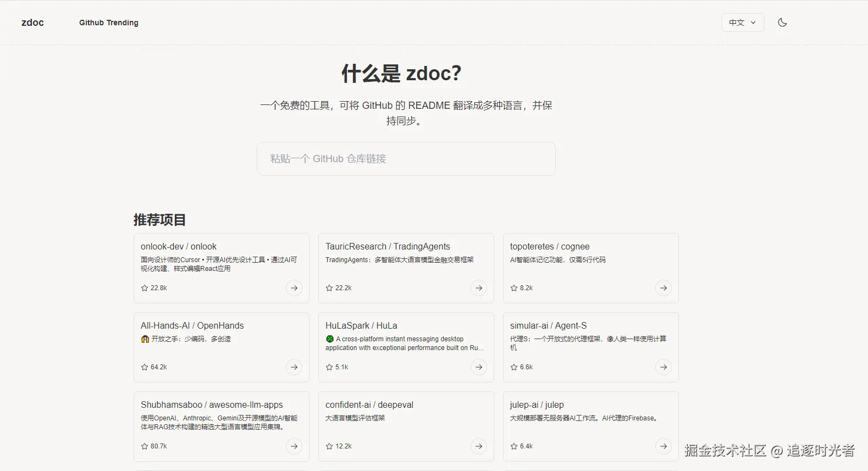Open the All-Hands-AI / OpenHands arrow button
This screenshot has height=471, width=868.
coord(294,367)
